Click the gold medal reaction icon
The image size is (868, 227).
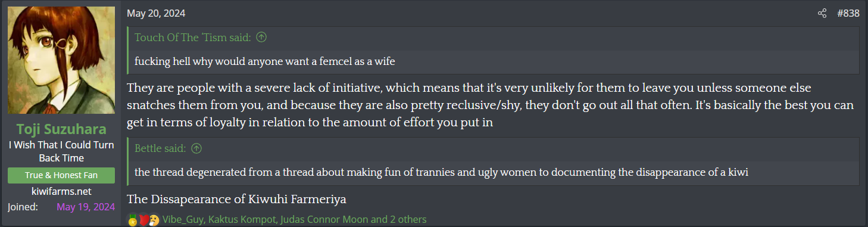coord(132,220)
